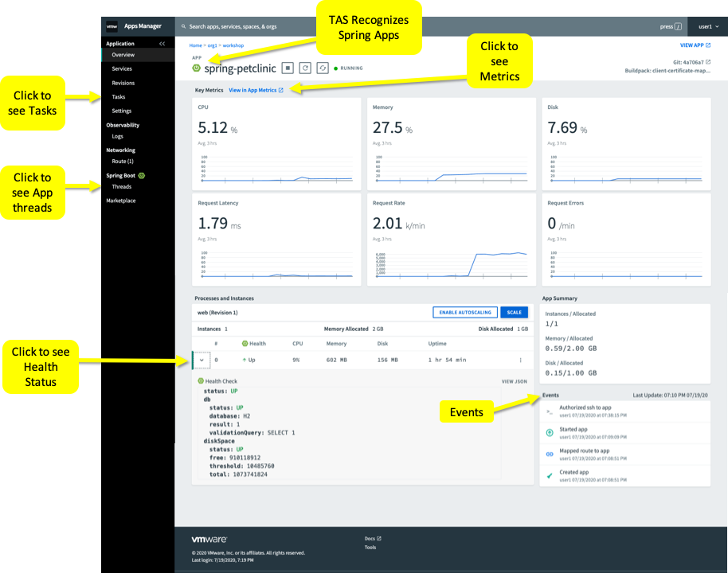
Task: Open View in App Metrics link
Action: tap(256, 90)
